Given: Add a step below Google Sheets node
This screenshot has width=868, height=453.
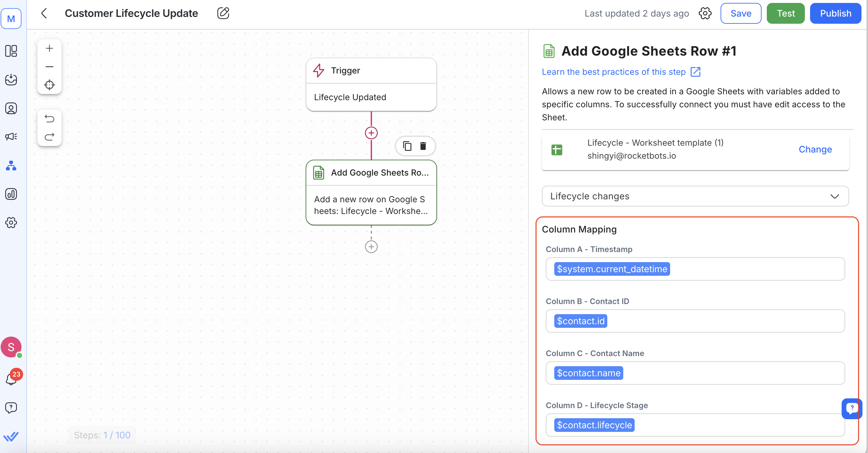Looking at the screenshot, I should point(371,247).
